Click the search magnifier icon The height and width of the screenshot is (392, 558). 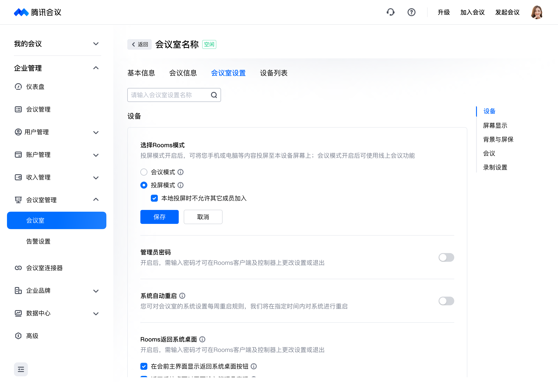(214, 95)
